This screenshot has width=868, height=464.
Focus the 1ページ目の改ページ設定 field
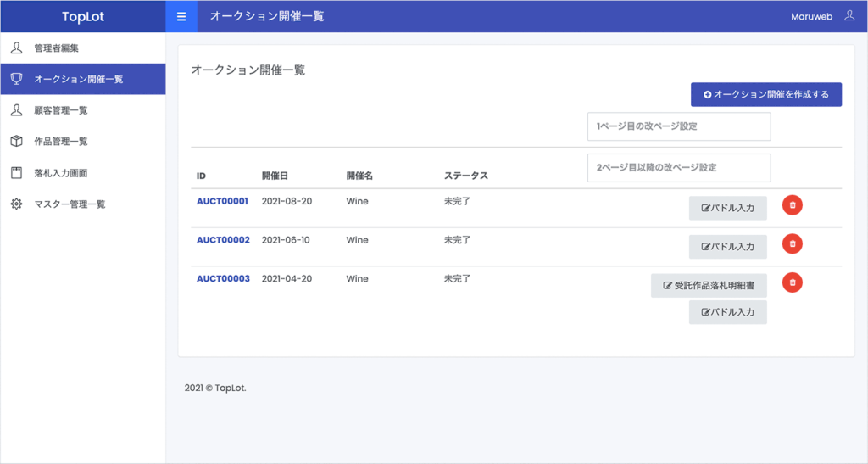coord(679,126)
